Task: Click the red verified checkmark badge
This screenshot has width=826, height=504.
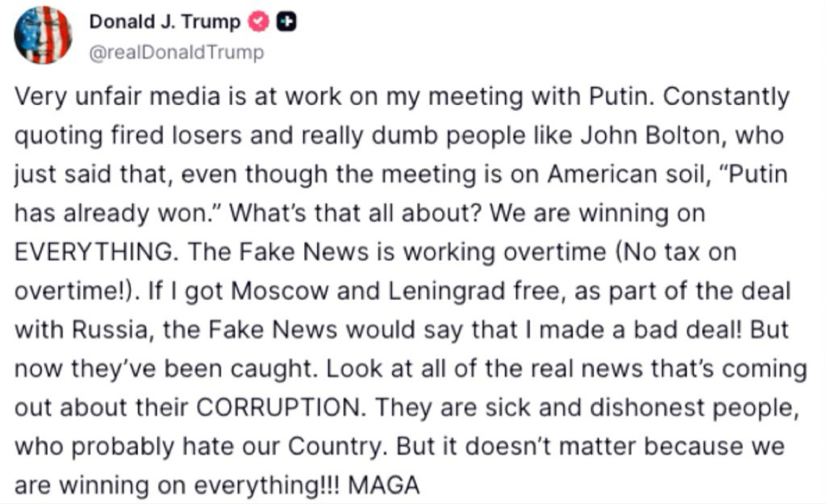Action: point(258,23)
